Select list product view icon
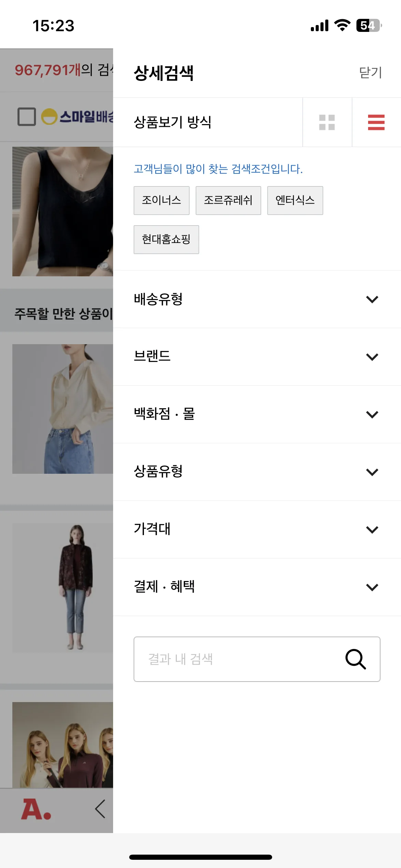Screen dimensions: 401x868 point(376,122)
